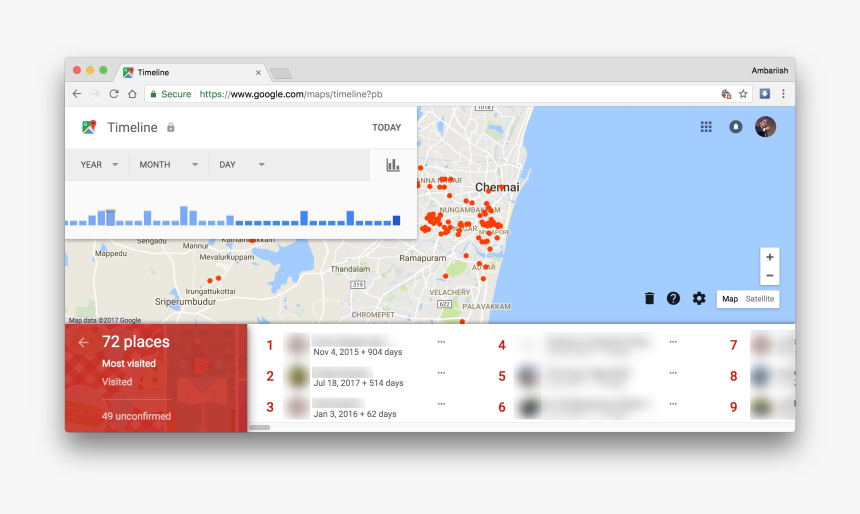Open options dots for place 5
860x514 pixels.
(x=673, y=373)
